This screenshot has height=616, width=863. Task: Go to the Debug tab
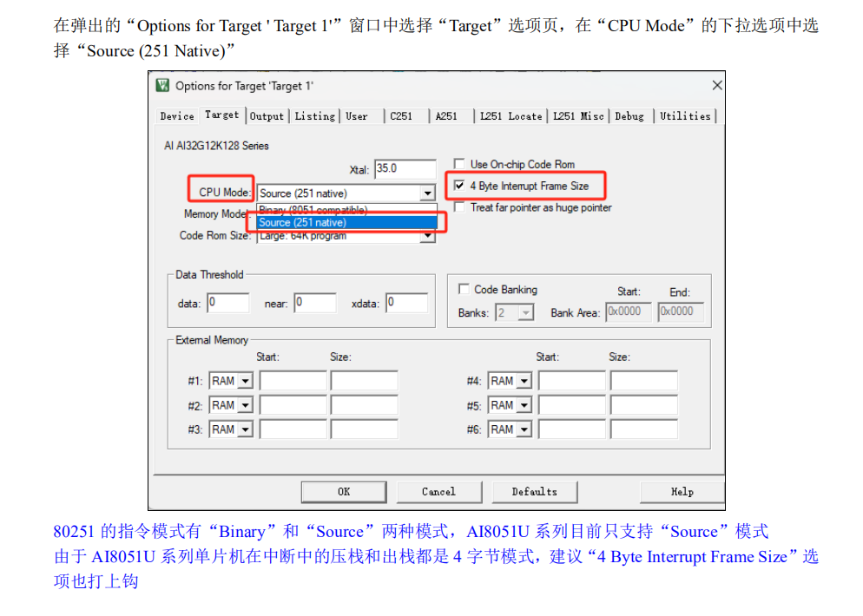629,116
